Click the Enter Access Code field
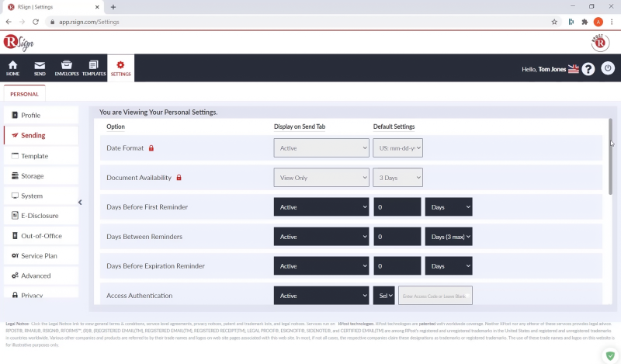 tap(435, 296)
